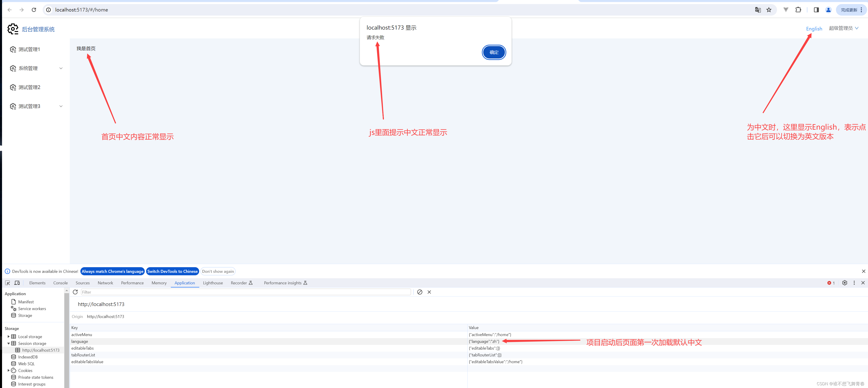Expand the Cookies tree node
The image size is (868, 388).
[x=8, y=370]
